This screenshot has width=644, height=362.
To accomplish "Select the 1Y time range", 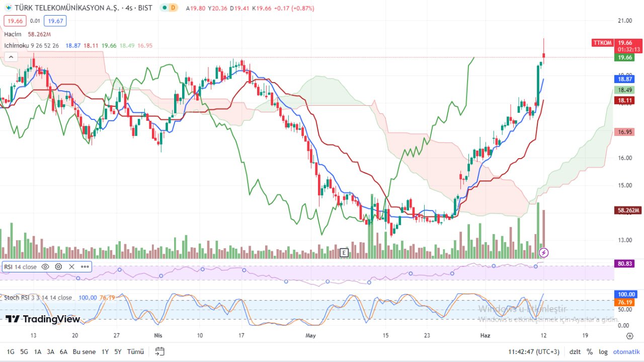I will click(x=105, y=352).
